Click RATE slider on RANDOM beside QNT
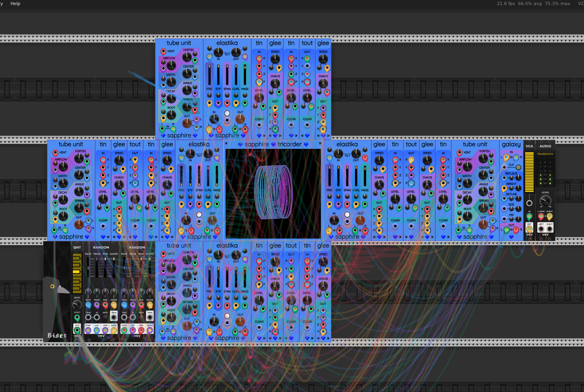Screen dimensions: 584x392 click(88, 267)
